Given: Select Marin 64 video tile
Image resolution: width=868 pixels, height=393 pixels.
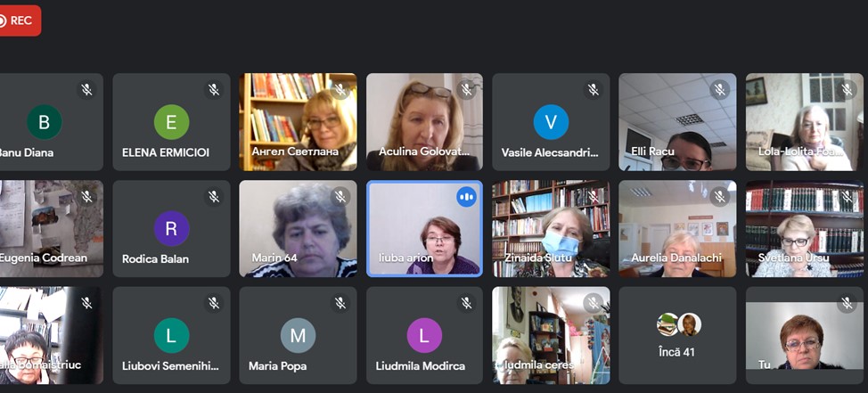Looking at the screenshot, I should click(298, 229).
